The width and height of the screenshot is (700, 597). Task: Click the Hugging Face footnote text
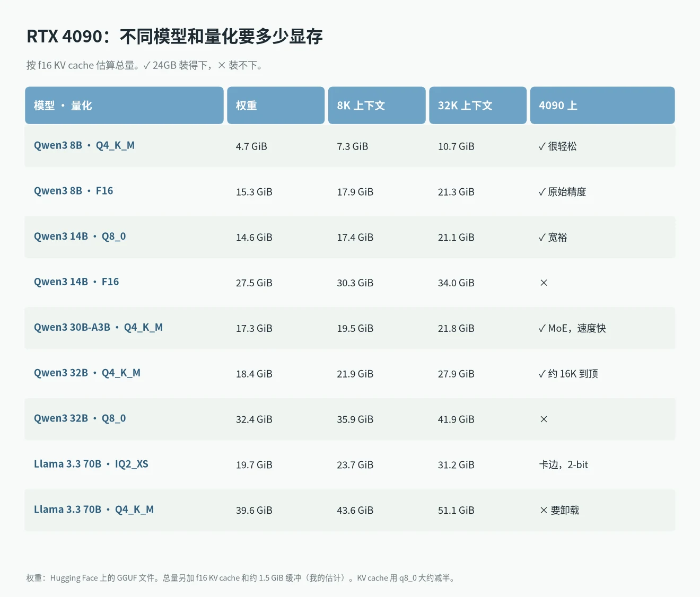241,578
